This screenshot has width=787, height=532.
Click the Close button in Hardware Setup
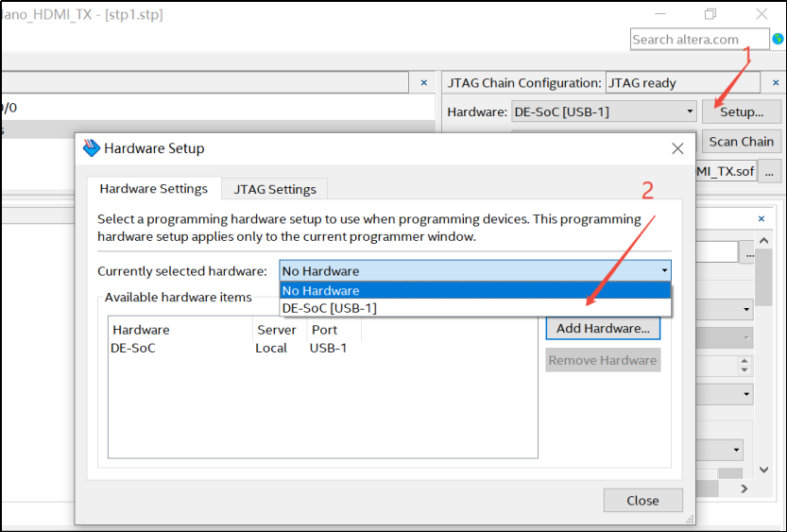tap(643, 501)
